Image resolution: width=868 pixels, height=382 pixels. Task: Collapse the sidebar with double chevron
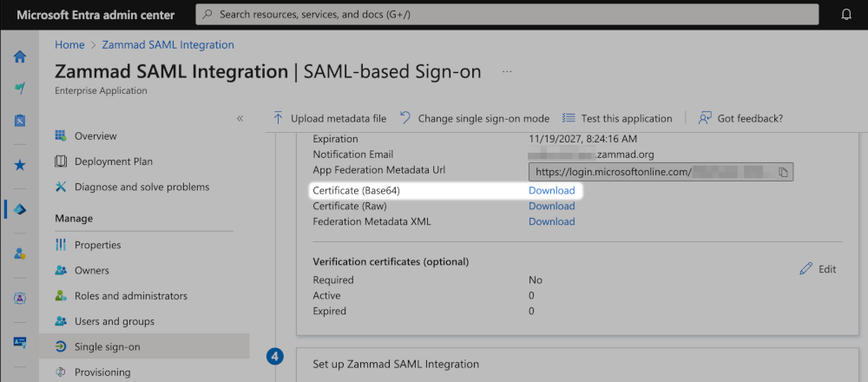[240, 118]
